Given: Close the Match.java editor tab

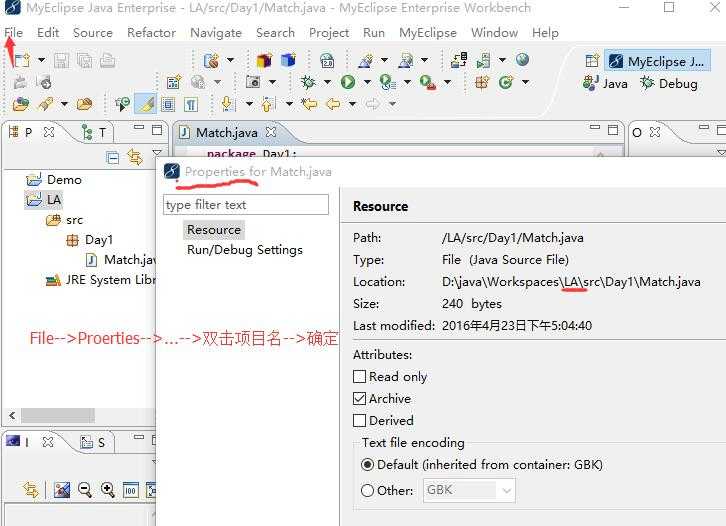Looking at the screenshot, I should 271,132.
